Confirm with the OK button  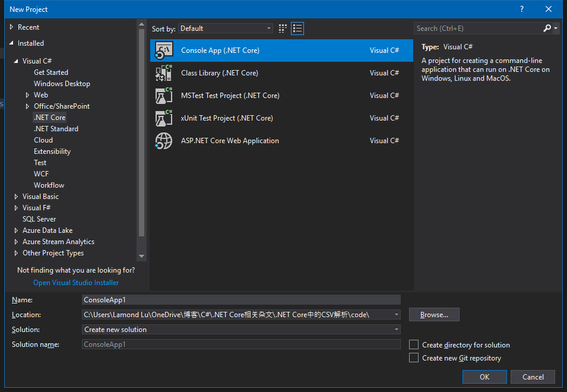pyautogui.click(x=484, y=377)
